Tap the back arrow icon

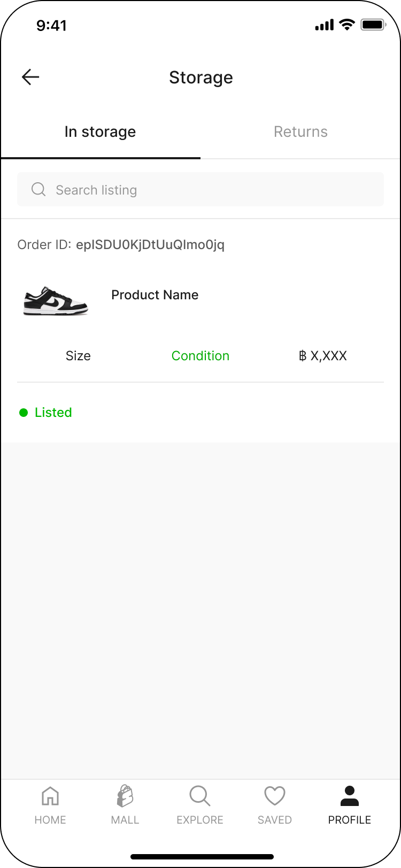pyautogui.click(x=30, y=77)
